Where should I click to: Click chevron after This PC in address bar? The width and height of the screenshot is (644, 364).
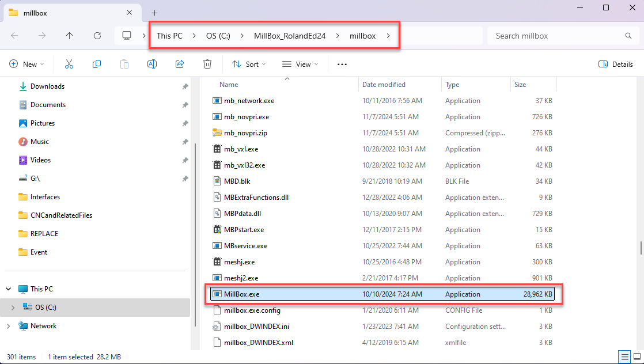pyautogui.click(x=194, y=36)
